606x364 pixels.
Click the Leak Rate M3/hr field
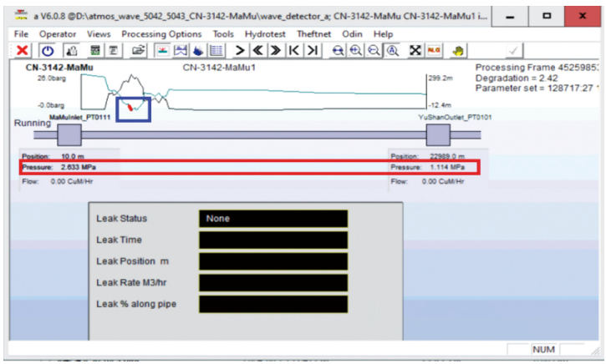point(272,282)
